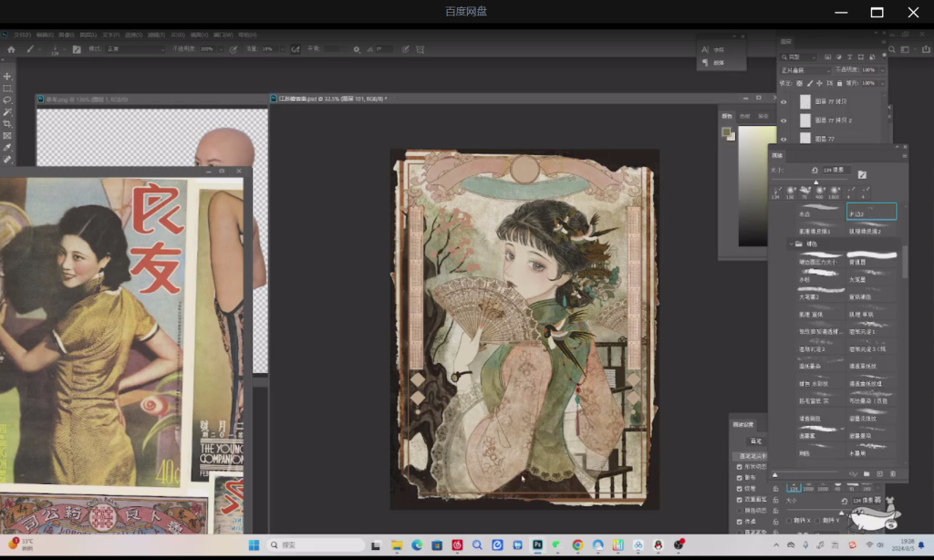The width and height of the screenshot is (934, 560).
Task: Open the layer blend mode dropdown 正片叠底
Action: pos(805,70)
